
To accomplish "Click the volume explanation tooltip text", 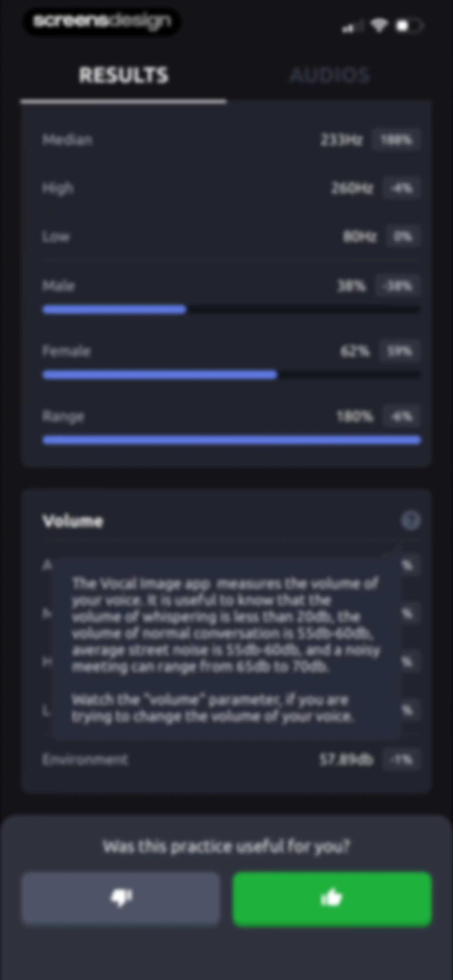I will [226, 649].
